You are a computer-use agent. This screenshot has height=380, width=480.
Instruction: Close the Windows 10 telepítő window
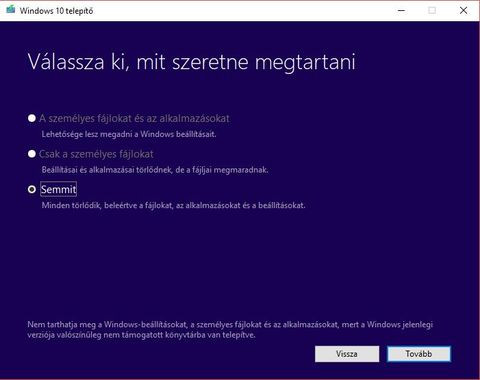463,10
